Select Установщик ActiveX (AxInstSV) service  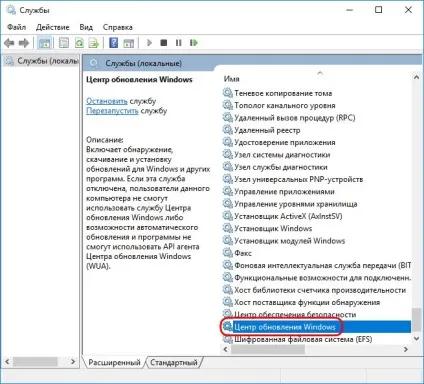click(288, 217)
